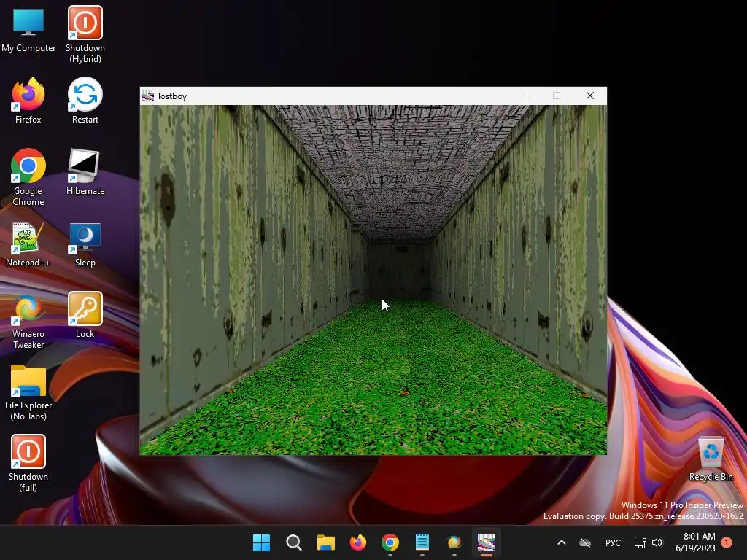Image resolution: width=747 pixels, height=560 pixels.
Task: Select the Hibernate desktop shortcut
Action: coord(85,172)
